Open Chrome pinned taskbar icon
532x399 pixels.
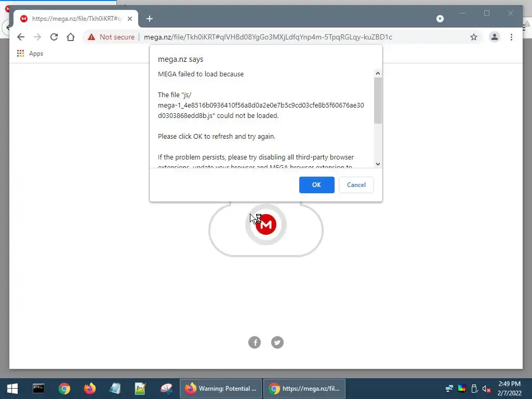click(64, 389)
